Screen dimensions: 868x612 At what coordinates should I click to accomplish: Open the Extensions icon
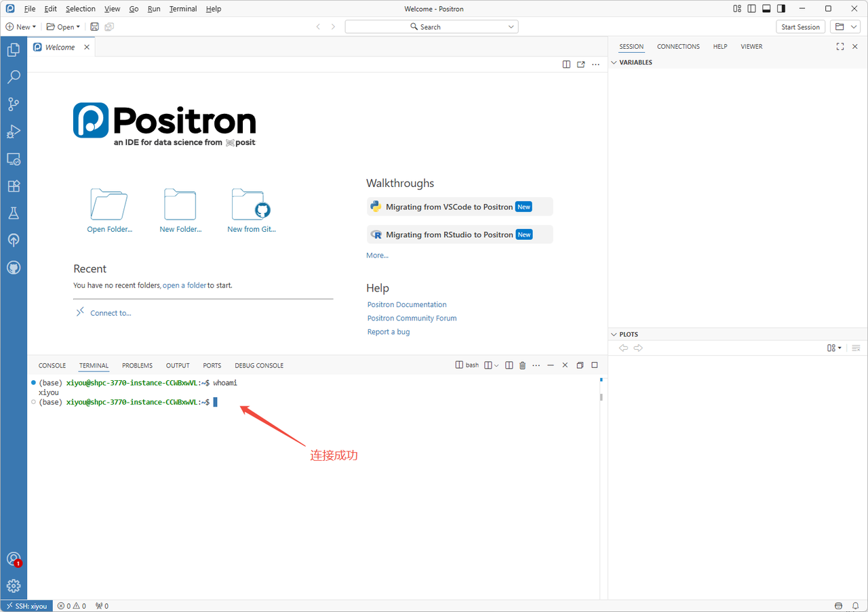[x=14, y=186]
